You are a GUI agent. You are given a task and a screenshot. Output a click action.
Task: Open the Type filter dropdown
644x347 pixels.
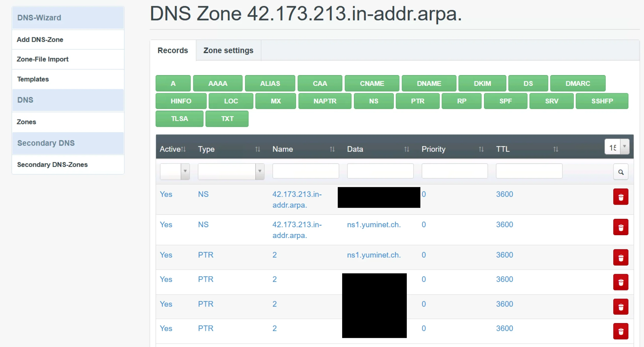(260, 171)
